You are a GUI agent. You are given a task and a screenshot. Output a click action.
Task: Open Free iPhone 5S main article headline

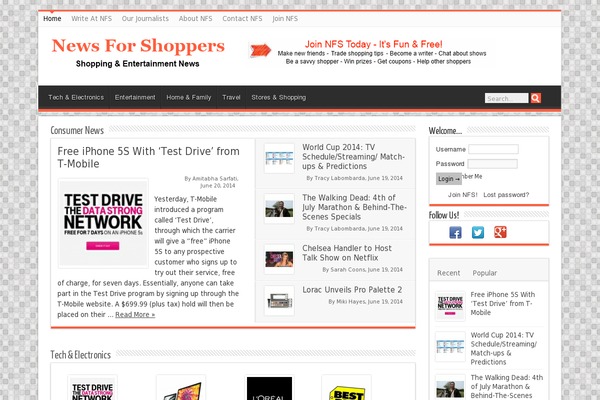148,157
